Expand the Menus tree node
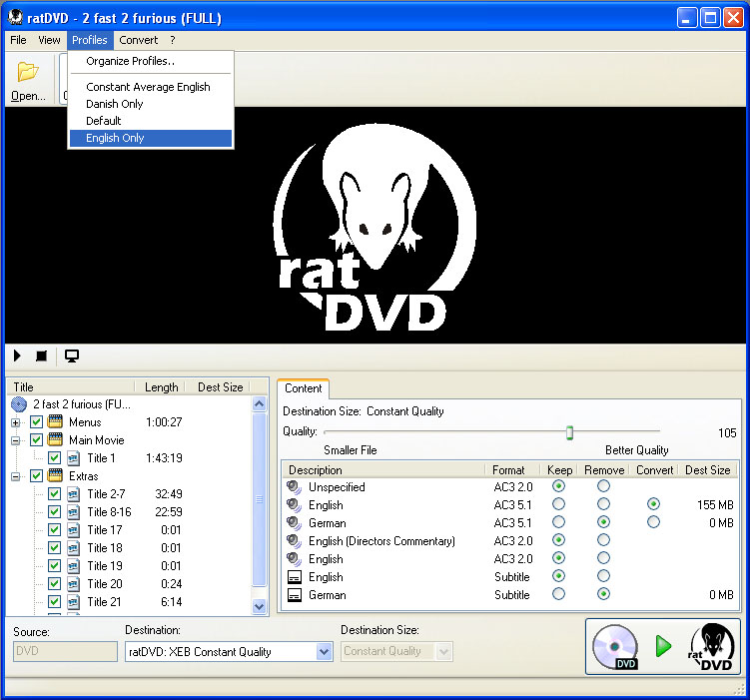Viewport: 750px width, 700px height. (x=16, y=422)
